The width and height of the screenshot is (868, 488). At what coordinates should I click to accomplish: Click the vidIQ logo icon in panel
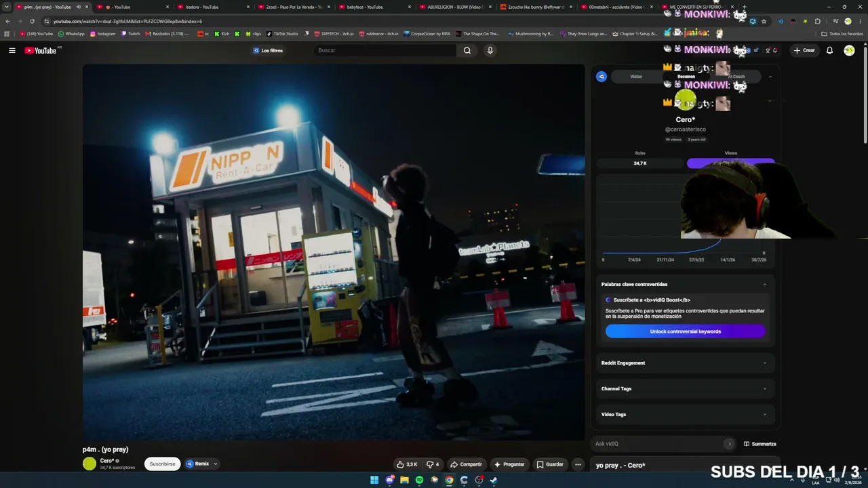tap(601, 77)
